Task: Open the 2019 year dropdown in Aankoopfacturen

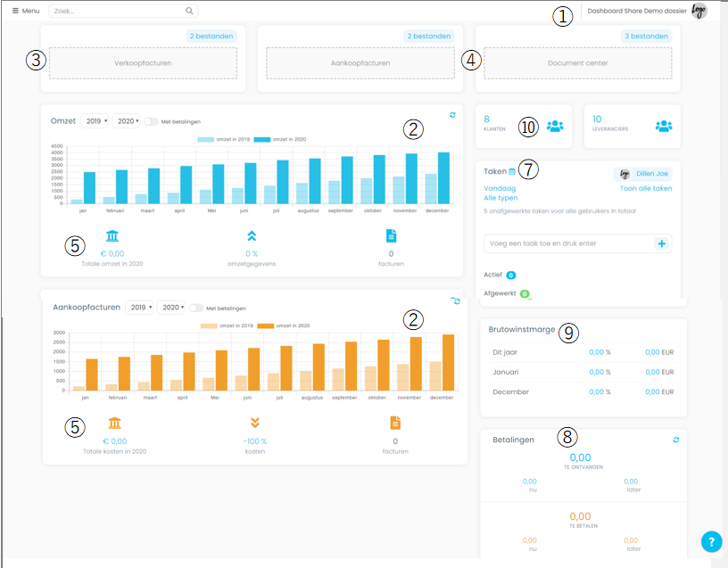Action: (x=138, y=308)
